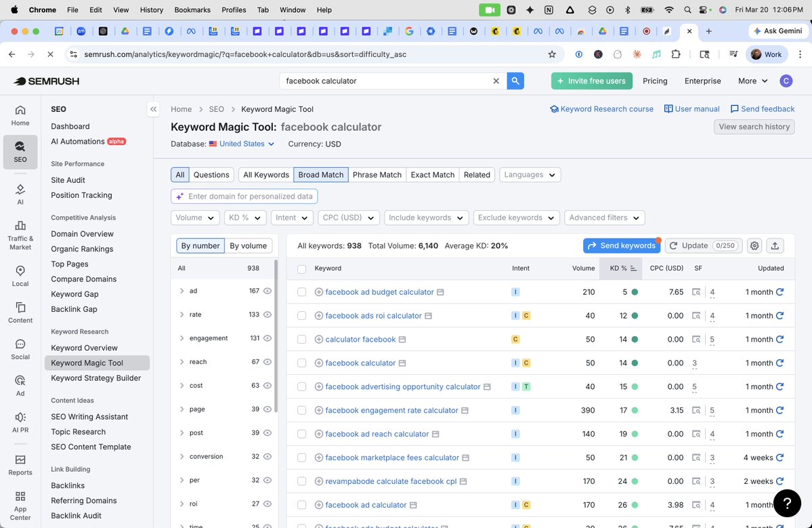Screen dimensions: 812x528
Task: Expand the reach keyword group
Action: pos(181,362)
